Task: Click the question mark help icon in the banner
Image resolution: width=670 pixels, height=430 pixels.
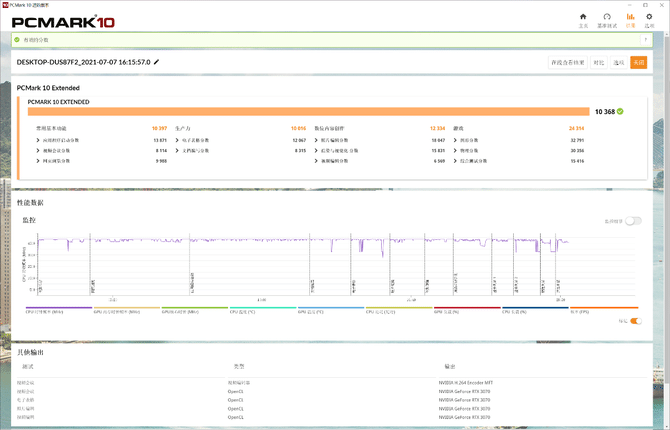Action: click(646, 40)
